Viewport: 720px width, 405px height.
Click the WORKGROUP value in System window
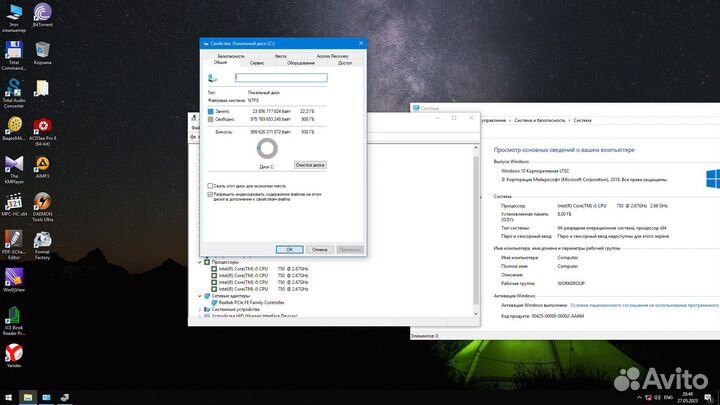(x=571, y=283)
